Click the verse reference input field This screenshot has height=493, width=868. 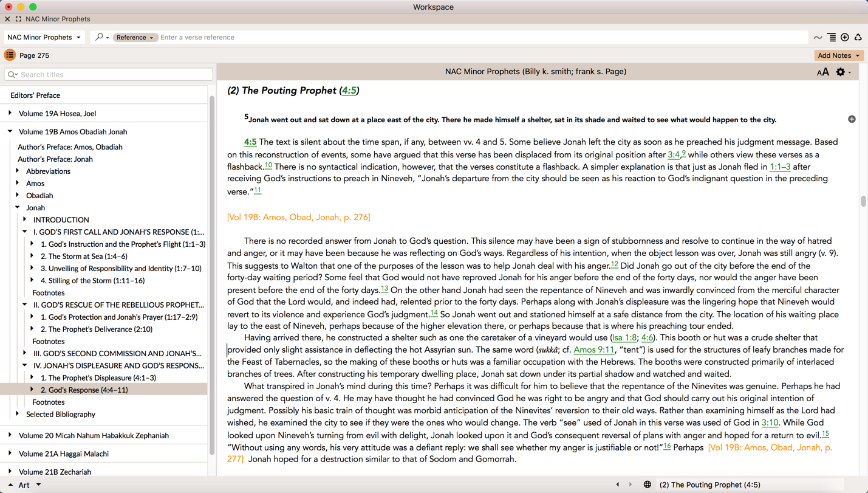tap(484, 38)
